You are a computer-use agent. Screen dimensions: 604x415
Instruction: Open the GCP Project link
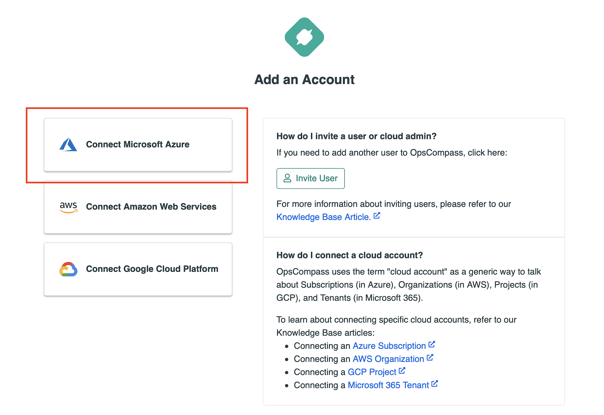[x=372, y=372]
